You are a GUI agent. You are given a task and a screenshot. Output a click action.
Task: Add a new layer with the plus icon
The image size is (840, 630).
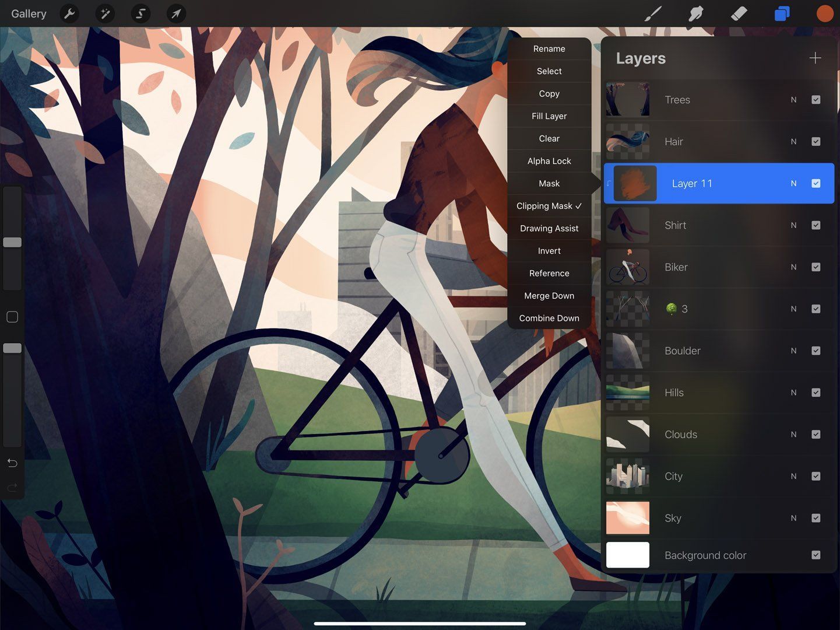(x=815, y=58)
